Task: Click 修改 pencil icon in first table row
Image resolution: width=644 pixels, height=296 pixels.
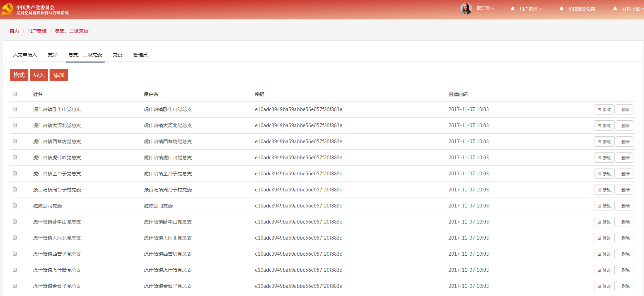Action: [599, 110]
